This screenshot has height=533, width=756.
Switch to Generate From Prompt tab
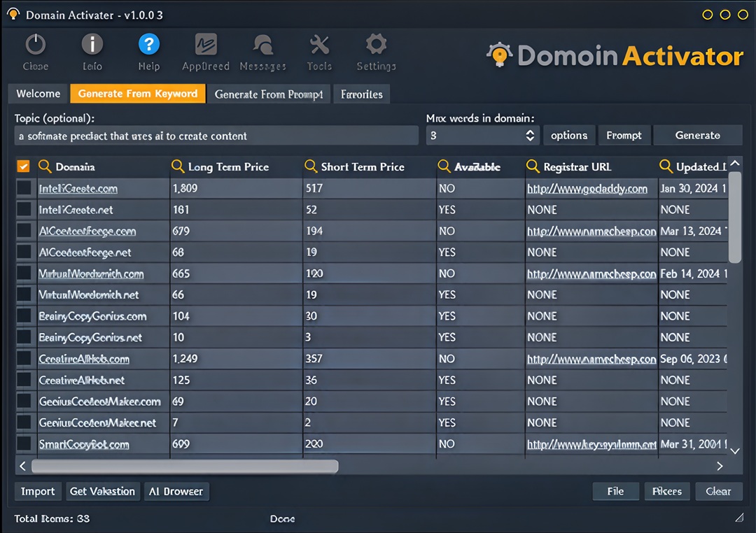(269, 94)
